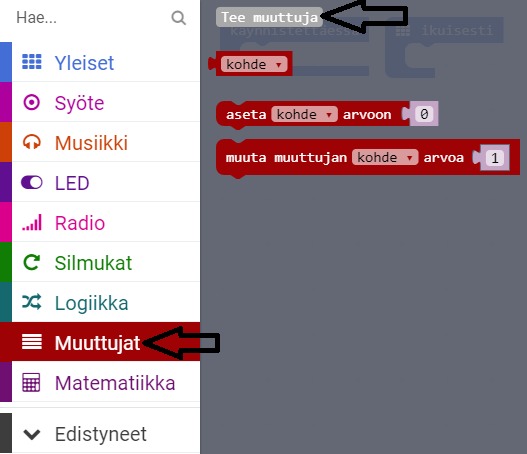This screenshot has height=454, width=527.
Task: Click the Matematiikka calculator icon
Action: point(31,382)
